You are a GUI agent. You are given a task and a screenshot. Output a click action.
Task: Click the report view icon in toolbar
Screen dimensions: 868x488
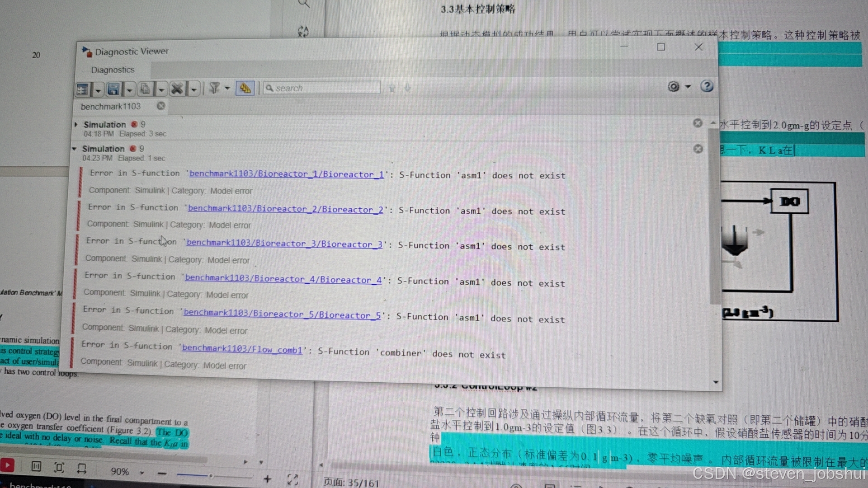tap(83, 89)
